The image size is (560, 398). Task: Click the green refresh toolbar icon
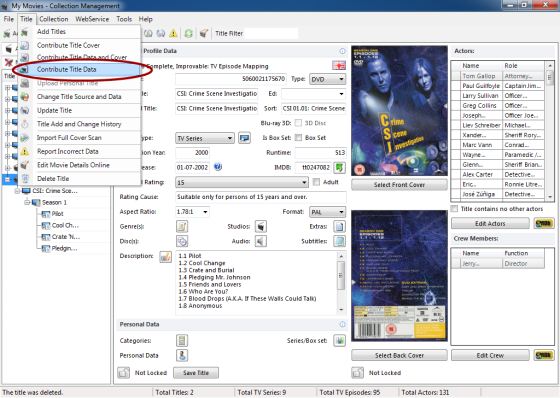coord(189,34)
